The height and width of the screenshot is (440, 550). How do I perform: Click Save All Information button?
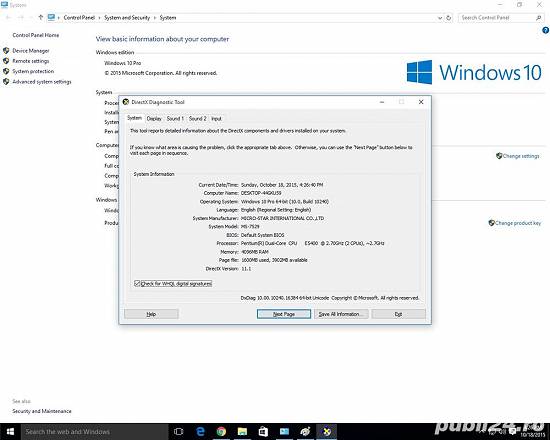pos(341,314)
